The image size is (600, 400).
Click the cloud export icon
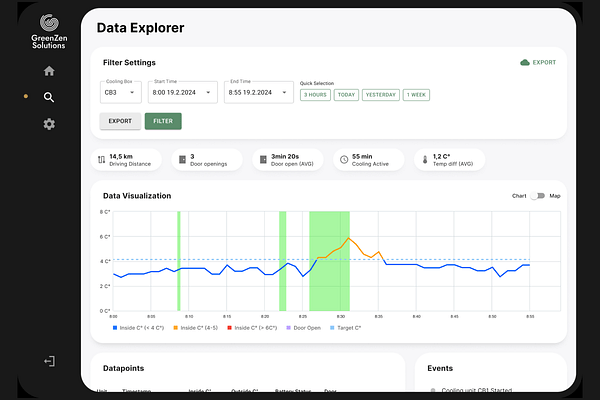(x=525, y=62)
